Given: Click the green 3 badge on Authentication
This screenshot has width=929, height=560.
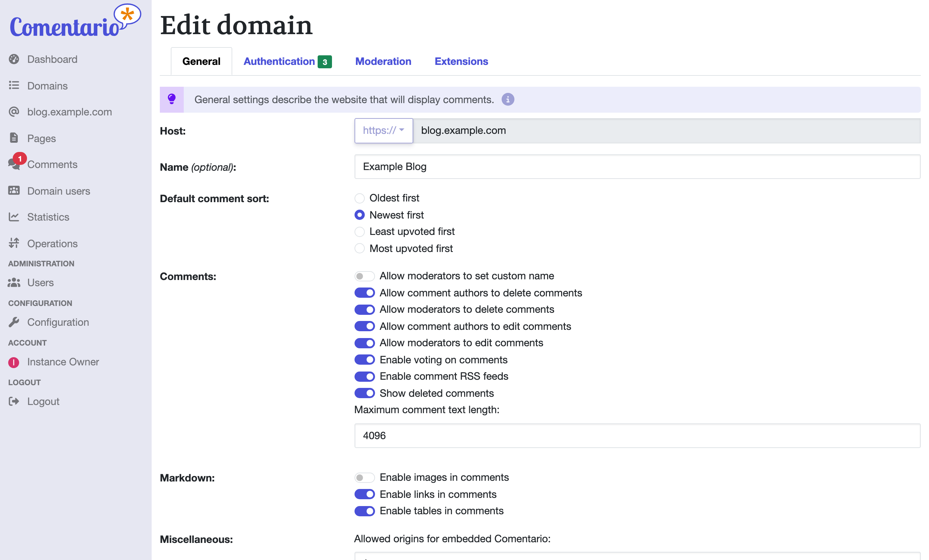Looking at the screenshot, I should click(324, 62).
